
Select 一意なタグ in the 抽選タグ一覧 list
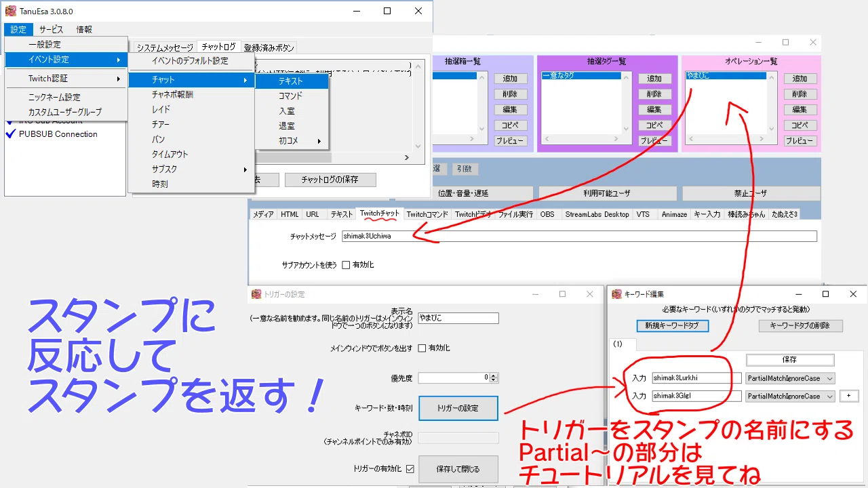point(581,76)
